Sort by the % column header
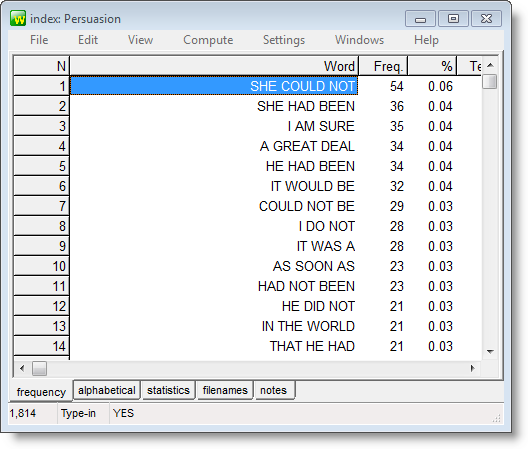This screenshot has width=528, height=449. 432,66
